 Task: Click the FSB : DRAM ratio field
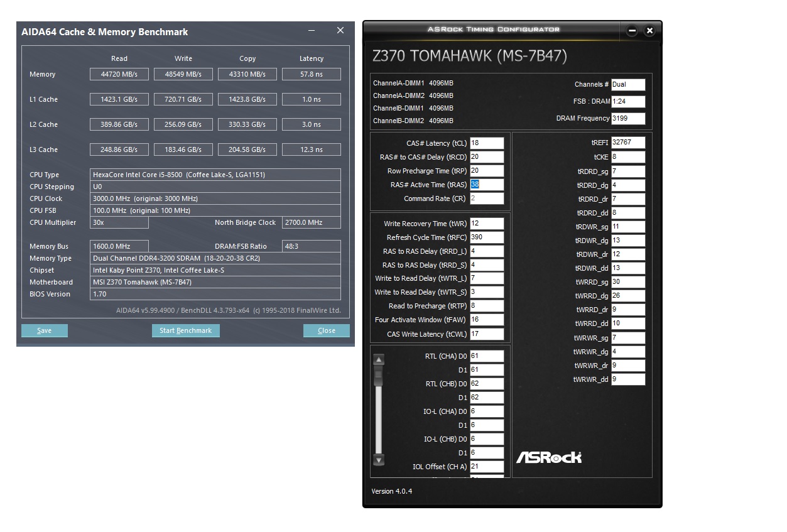point(628,101)
